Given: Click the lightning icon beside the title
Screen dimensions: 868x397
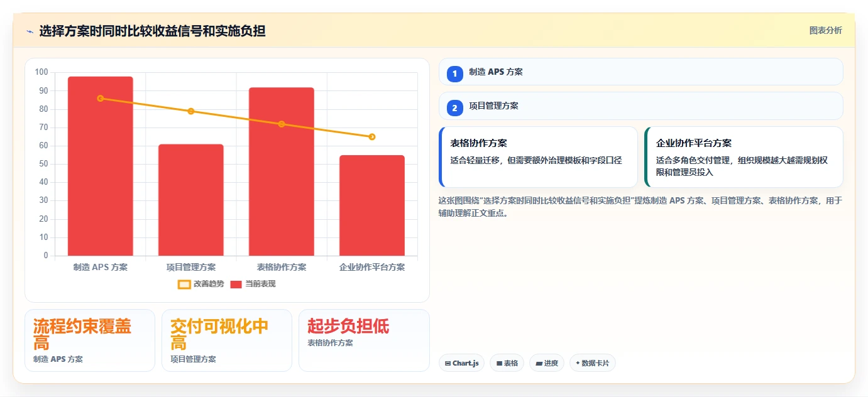Looking at the screenshot, I should (30, 31).
